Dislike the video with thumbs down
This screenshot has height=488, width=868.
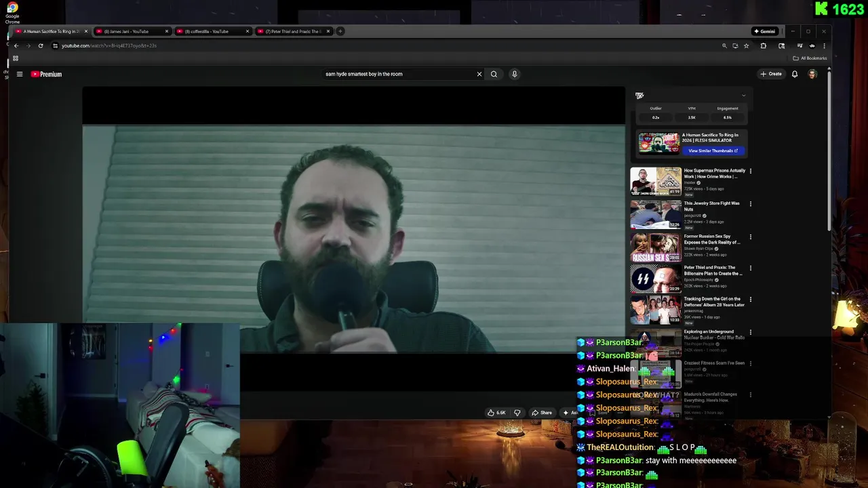point(517,412)
